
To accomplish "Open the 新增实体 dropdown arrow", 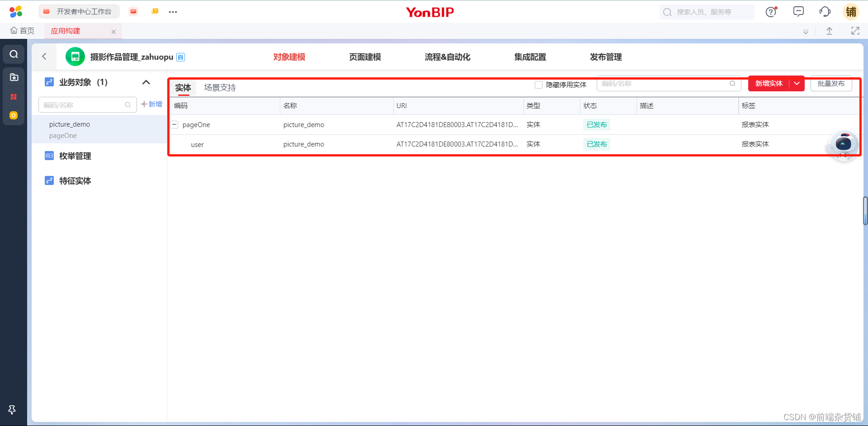I will tap(797, 84).
